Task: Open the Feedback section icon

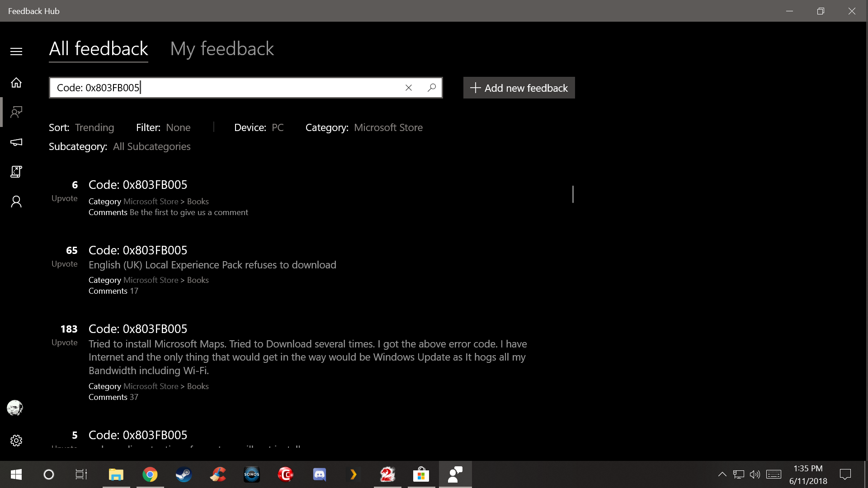Action: (16, 112)
